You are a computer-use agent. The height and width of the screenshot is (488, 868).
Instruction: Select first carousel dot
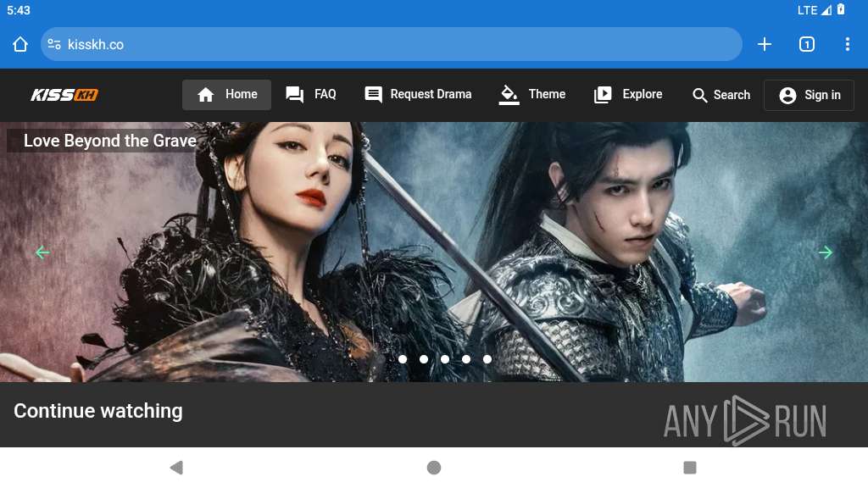tap(403, 359)
